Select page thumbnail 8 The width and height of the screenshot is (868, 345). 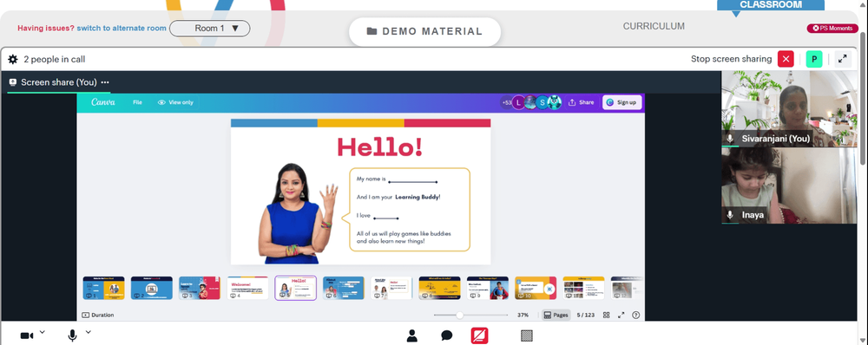click(x=439, y=288)
